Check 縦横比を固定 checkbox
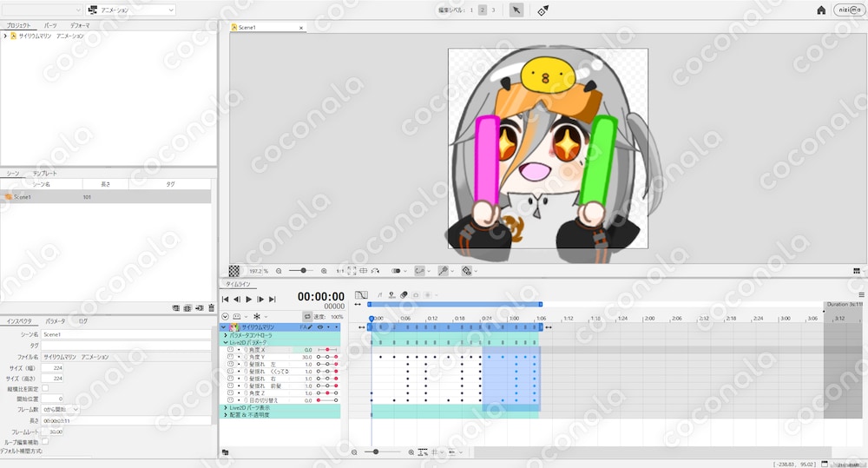This screenshot has height=468, width=868. click(x=45, y=388)
